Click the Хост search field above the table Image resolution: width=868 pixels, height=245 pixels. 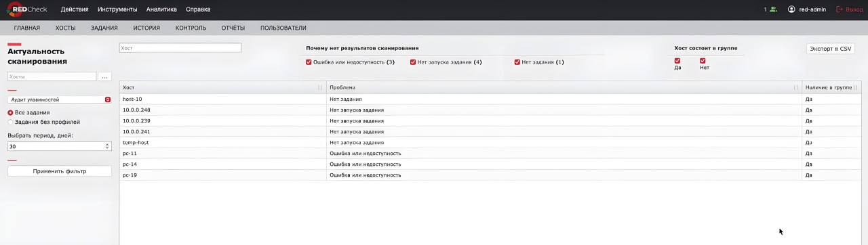pos(180,48)
